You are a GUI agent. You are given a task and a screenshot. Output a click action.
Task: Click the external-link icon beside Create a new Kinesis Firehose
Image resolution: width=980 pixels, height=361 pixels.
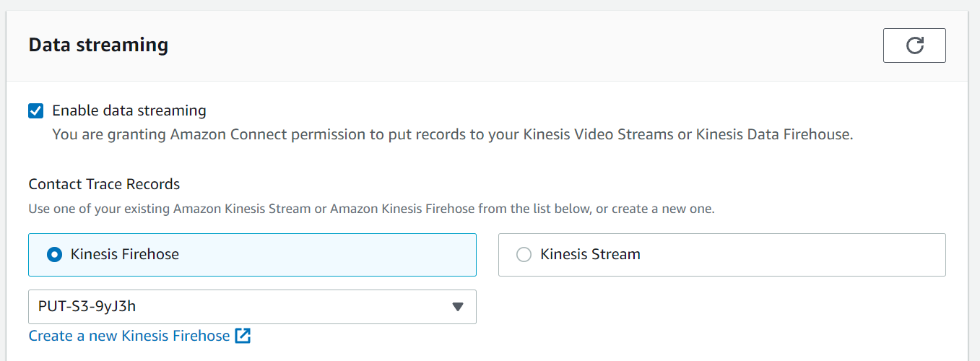243,336
